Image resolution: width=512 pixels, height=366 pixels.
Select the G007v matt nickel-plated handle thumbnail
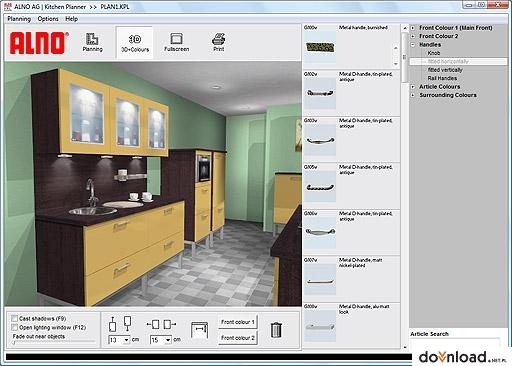320,279
